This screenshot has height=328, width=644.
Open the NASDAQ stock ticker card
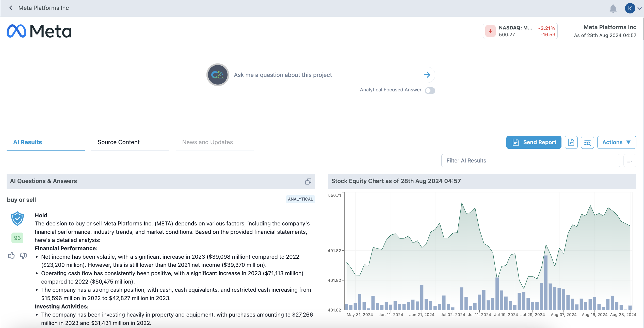click(520, 31)
